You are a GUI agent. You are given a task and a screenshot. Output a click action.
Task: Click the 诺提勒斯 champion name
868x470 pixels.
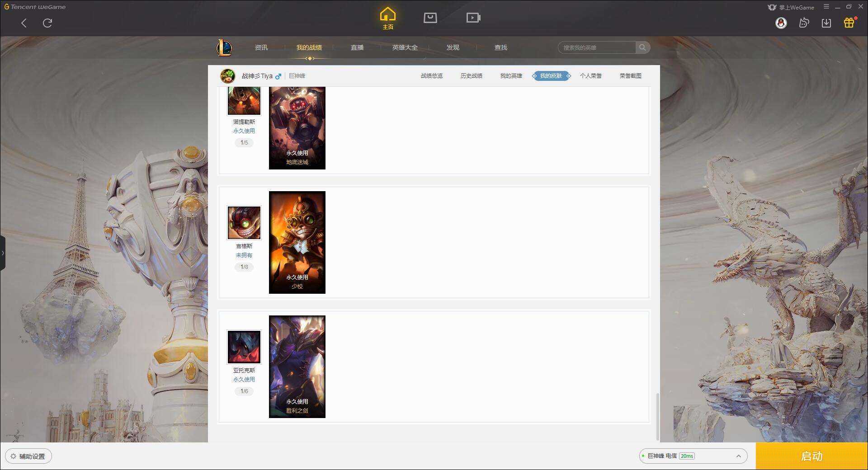pyautogui.click(x=244, y=122)
